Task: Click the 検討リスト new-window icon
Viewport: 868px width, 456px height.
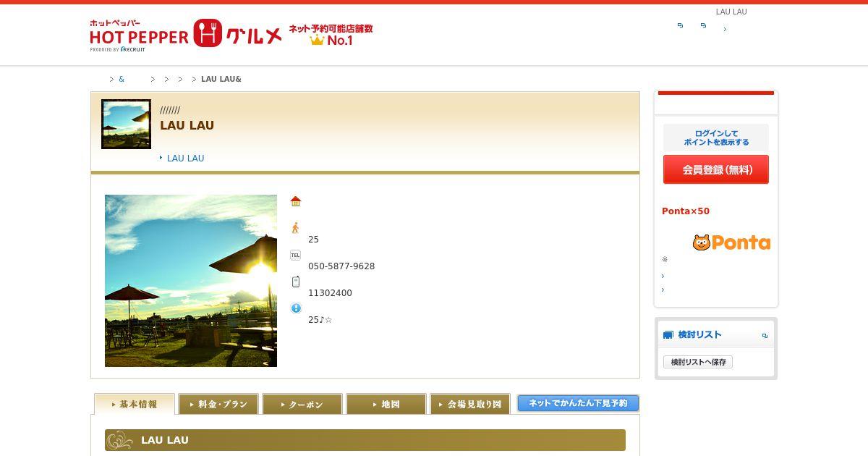Action: click(765, 336)
